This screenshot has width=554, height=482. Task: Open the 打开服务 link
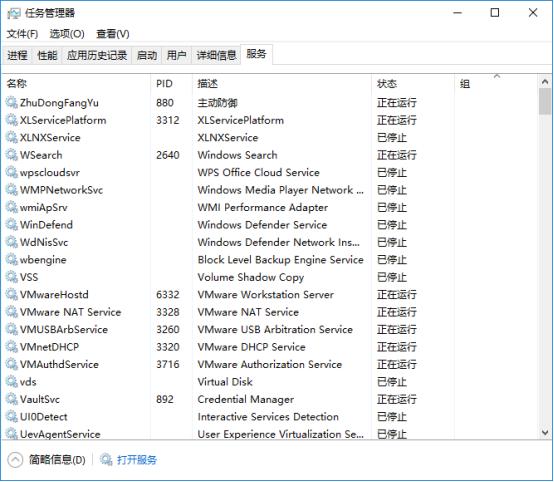[137, 460]
